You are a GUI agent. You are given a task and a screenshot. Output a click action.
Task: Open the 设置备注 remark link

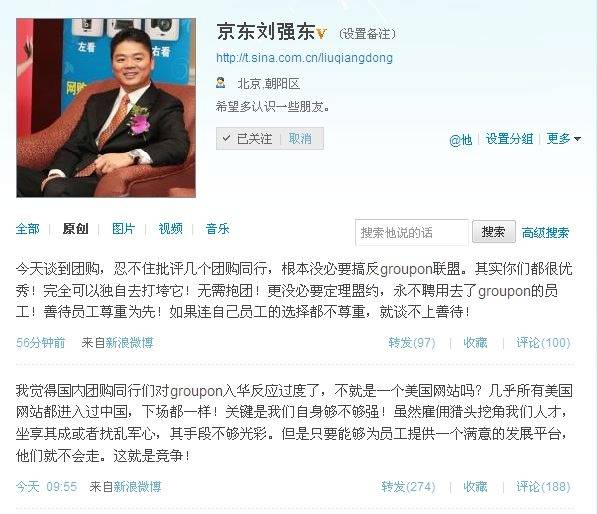[x=367, y=34]
